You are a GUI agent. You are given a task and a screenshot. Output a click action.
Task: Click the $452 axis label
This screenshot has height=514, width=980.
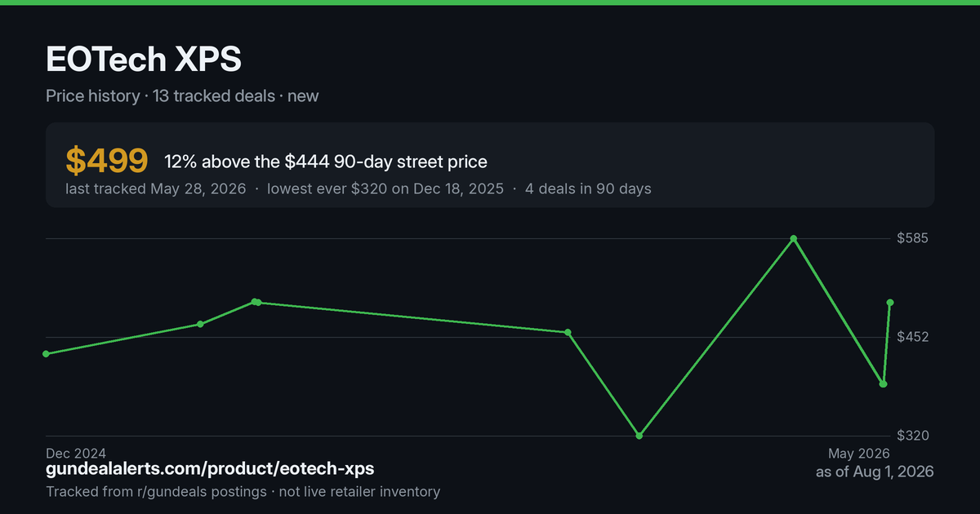pos(913,337)
